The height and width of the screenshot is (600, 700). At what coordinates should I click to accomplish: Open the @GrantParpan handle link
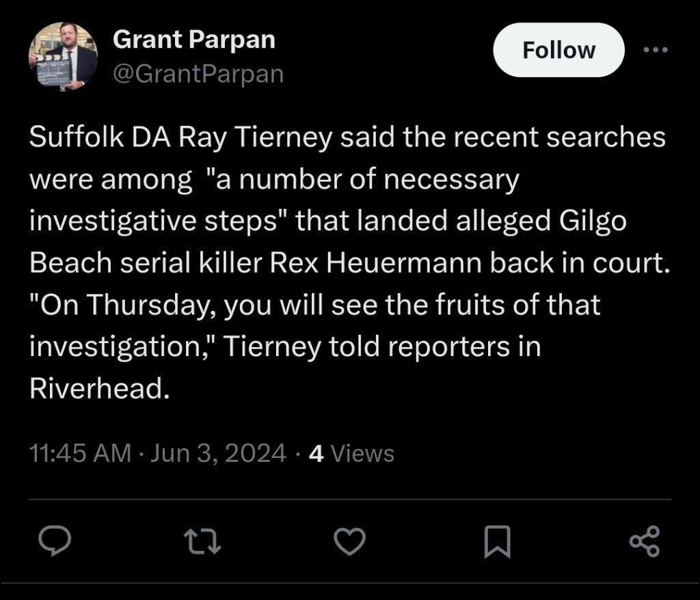point(198,73)
